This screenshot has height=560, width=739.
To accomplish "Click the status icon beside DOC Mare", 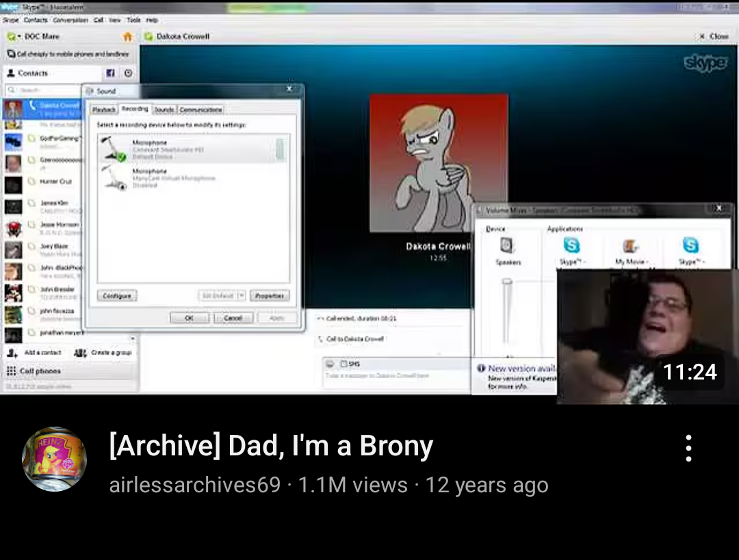I will click(12, 36).
